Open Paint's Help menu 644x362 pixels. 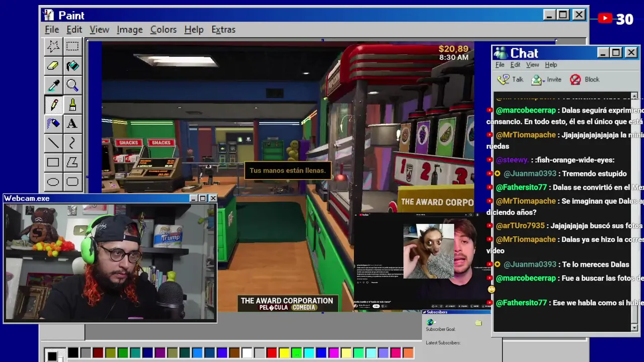coord(194,30)
